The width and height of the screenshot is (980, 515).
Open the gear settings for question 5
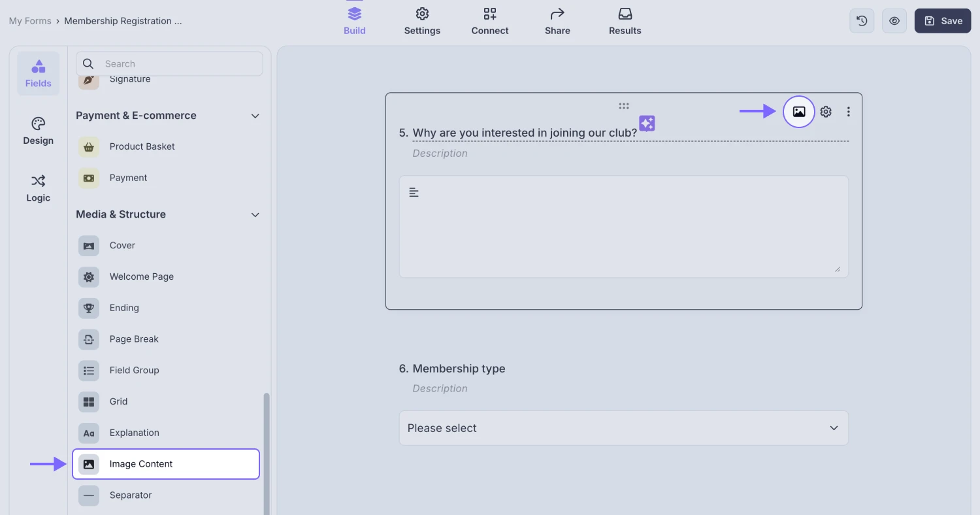[825, 111]
